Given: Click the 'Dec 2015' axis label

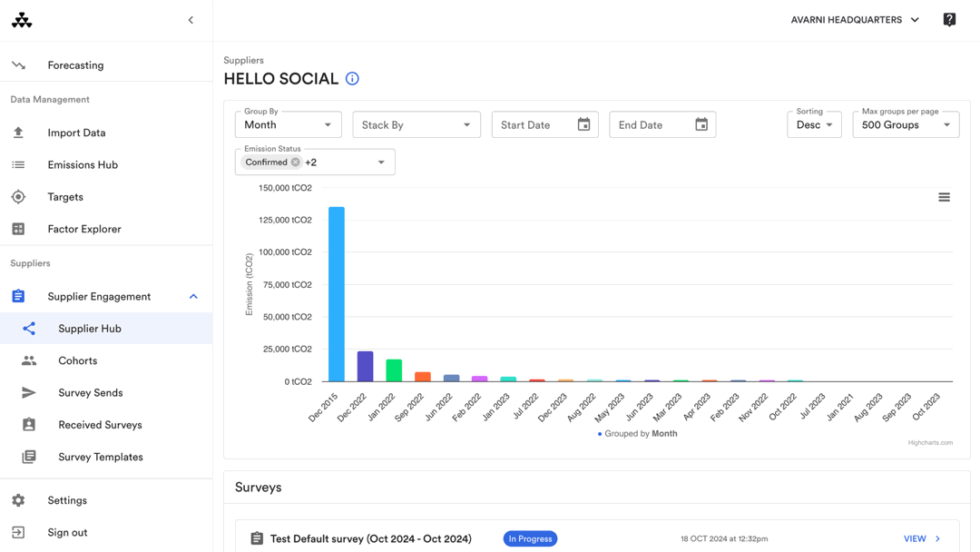Looking at the screenshot, I should click(x=323, y=407).
